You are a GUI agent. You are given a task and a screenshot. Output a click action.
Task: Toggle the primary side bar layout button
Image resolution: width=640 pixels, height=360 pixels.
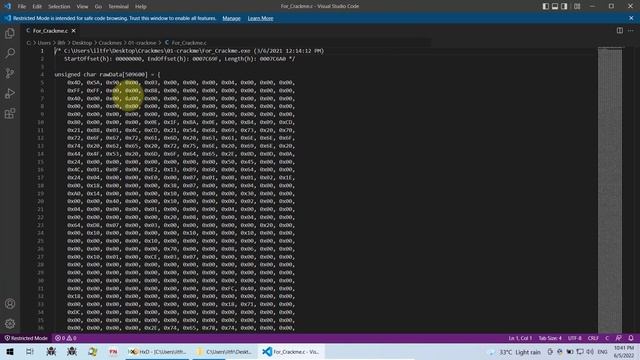tap(546, 6)
